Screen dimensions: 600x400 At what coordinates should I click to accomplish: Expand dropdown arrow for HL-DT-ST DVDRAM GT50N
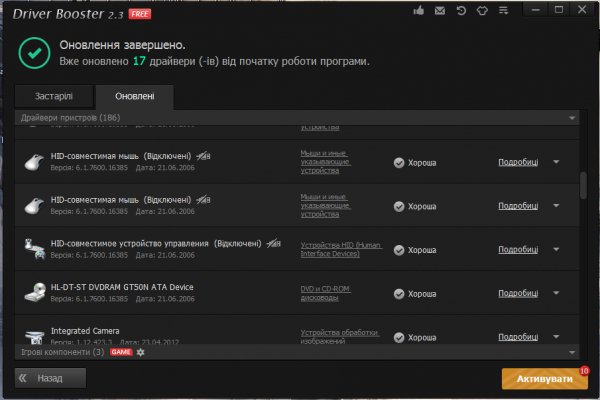tap(556, 293)
